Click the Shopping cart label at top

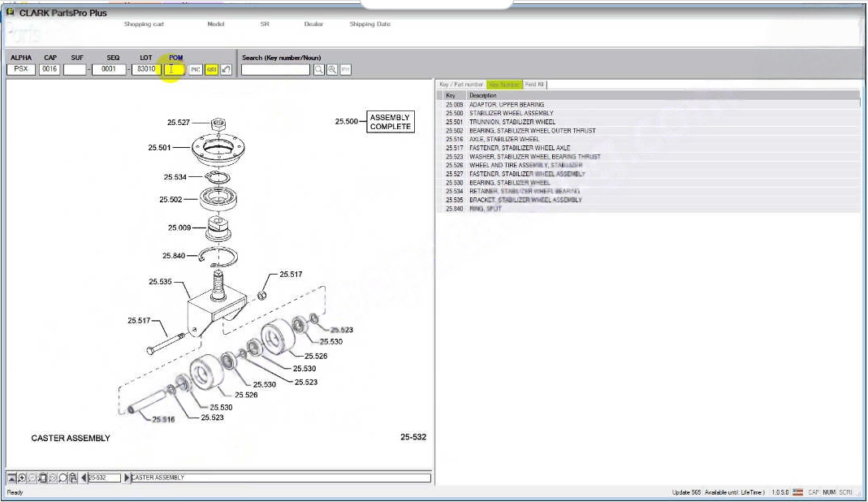coord(144,24)
